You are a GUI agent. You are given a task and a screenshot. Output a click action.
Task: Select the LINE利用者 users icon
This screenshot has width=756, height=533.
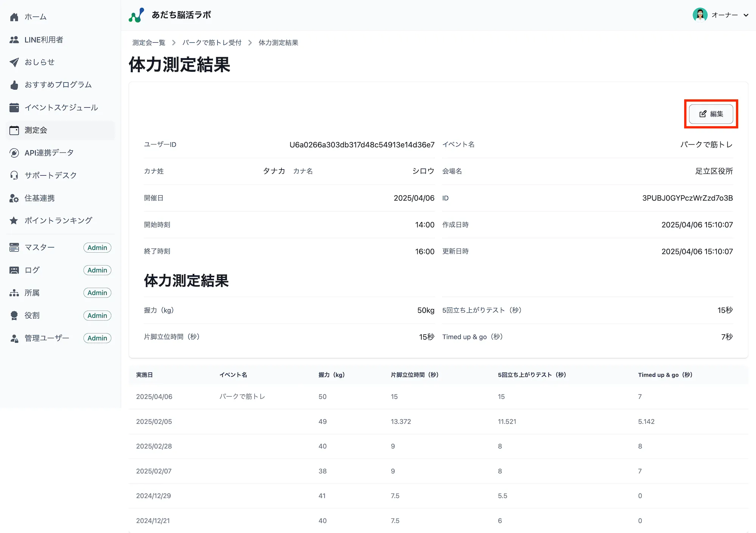[14, 39]
